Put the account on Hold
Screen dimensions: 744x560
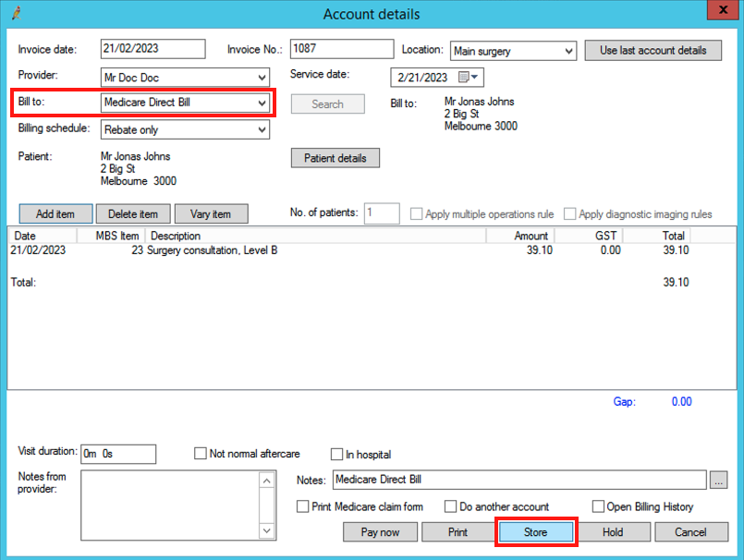click(x=613, y=532)
